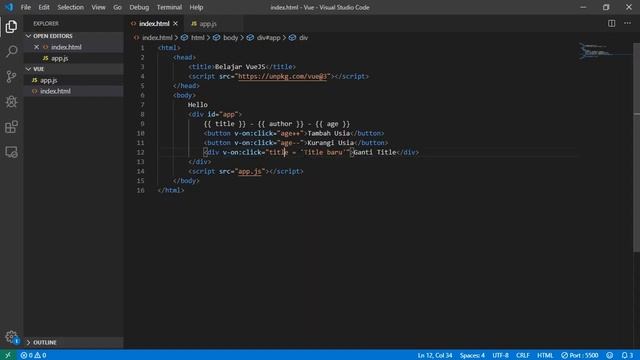The width and height of the screenshot is (640, 360).
Task: Open the editor More Actions ellipsis
Action: (627, 23)
